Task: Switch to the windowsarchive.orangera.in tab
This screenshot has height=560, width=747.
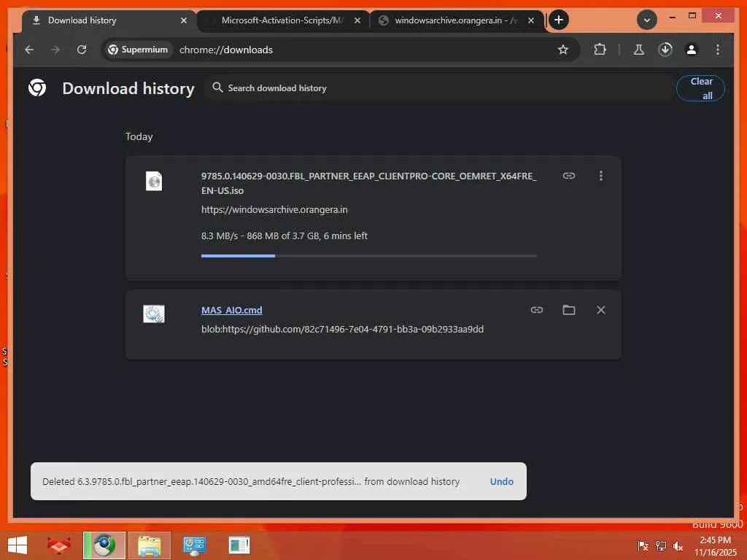Action: pos(456,20)
